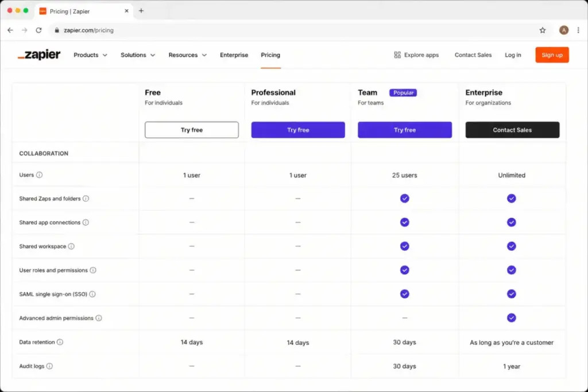The height and width of the screenshot is (392, 588).
Task: Select the Pricing nav item
Action: pos(270,55)
